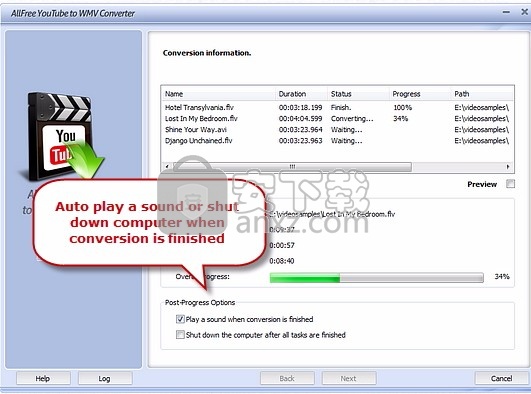Click the Waiting... status for Shine Your Way.avi

(x=346, y=130)
